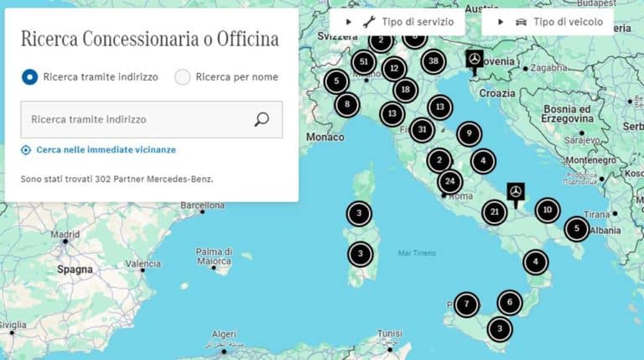The width and height of the screenshot is (644, 360).
Task: Select the Ricerca tramite indirizzo radio button
Action: pyautogui.click(x=30, y=77)
